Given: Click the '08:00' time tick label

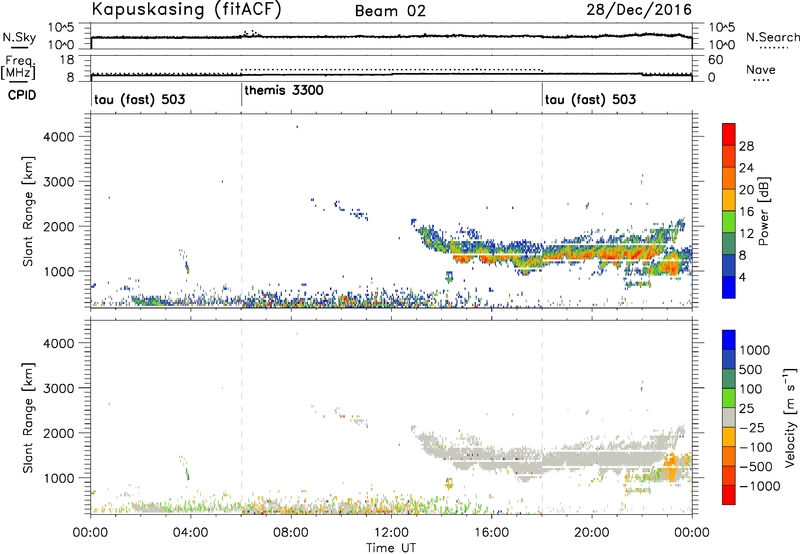Looking at the screenshot, I should click(291, 533).
